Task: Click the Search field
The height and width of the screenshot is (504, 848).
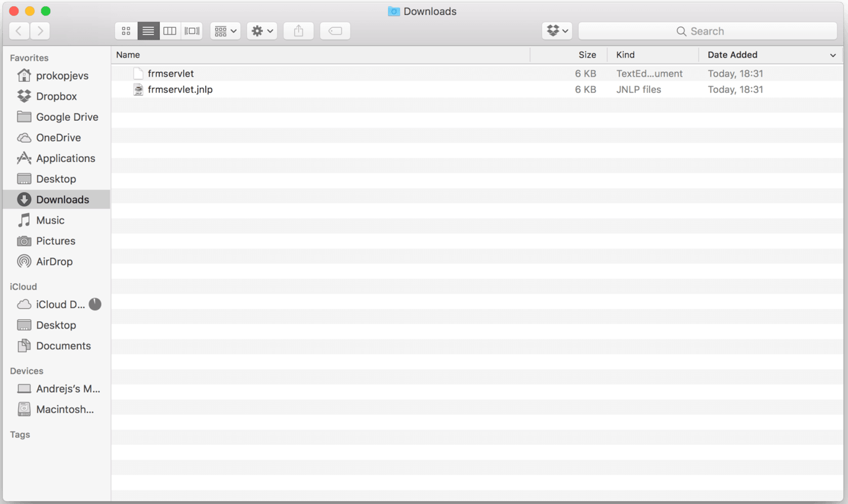Action: click(707, 31)
